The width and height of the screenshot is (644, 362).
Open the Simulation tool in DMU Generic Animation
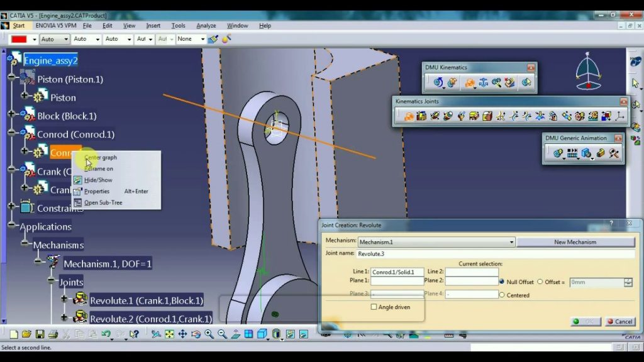(x=558, y=153)
